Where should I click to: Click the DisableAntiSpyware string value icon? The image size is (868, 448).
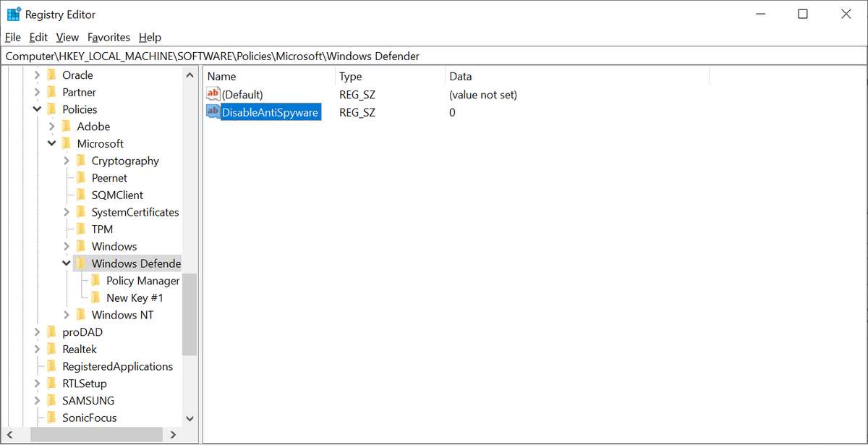click(213, 111)
